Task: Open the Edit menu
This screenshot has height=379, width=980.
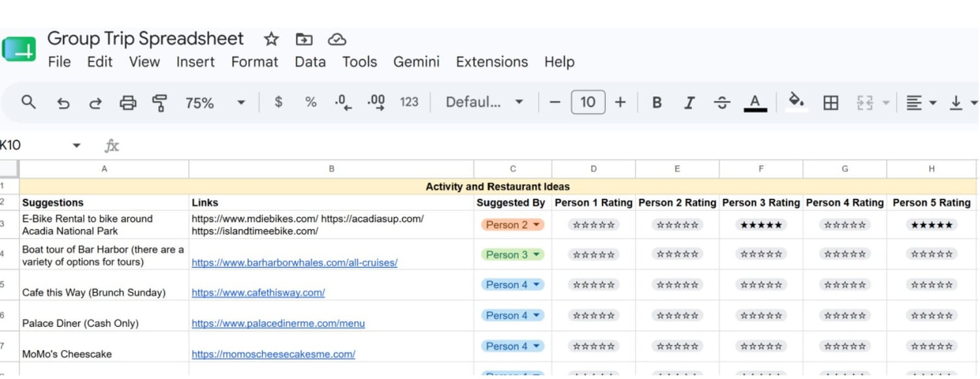Action: [x=100, y=62]
